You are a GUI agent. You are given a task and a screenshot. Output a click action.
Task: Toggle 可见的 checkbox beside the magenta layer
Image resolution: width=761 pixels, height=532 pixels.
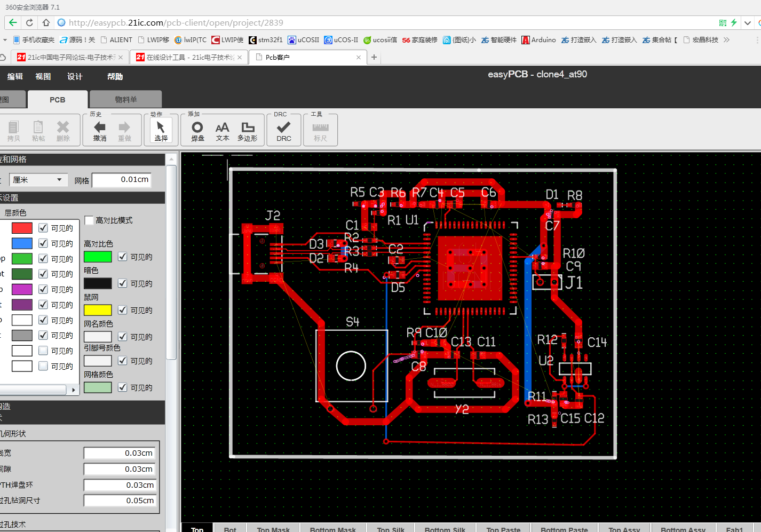[x=43, y=289]
